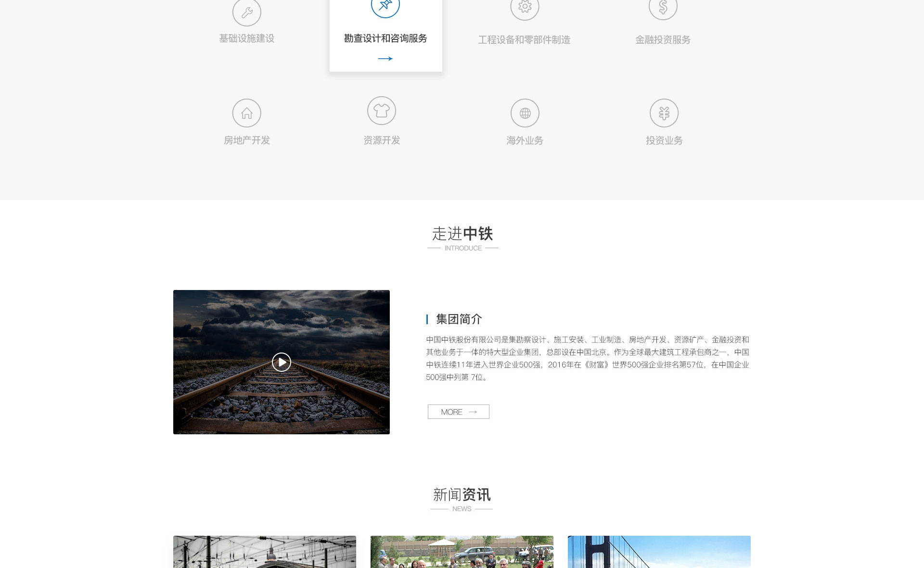The image size is (924, 568).
Task: Click the 走进中铁 section title
Action: [462, 234]
